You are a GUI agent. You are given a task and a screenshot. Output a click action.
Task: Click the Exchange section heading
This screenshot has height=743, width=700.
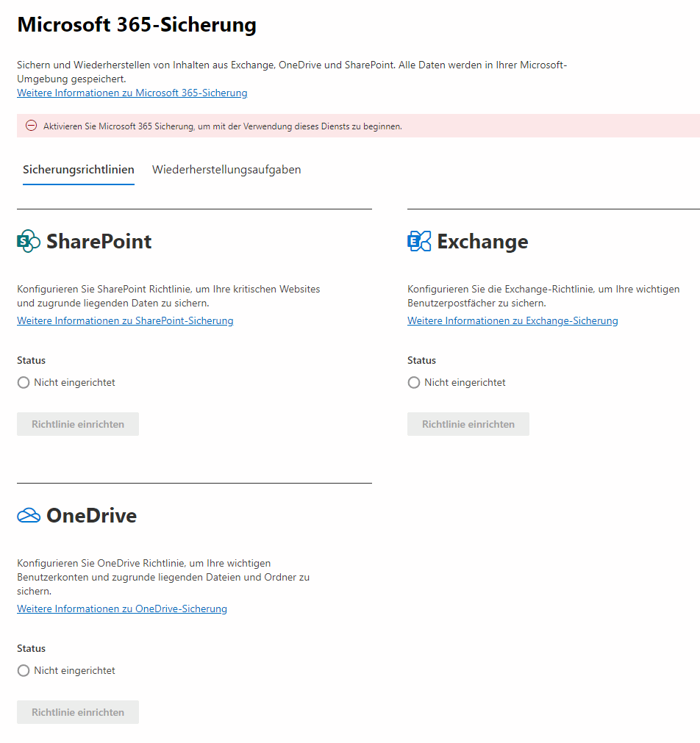(x=482, y=240)
